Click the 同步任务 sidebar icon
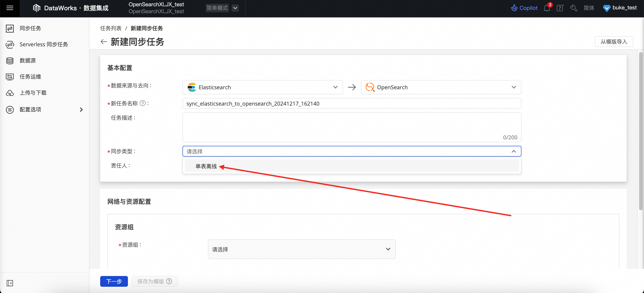The width and height of the screenshot is (644, 293). [x=10, y=28]
